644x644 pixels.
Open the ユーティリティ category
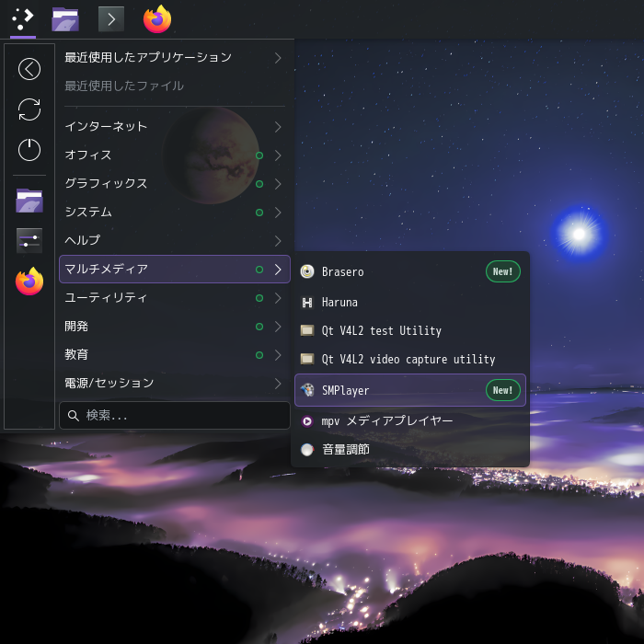point(175,298)
